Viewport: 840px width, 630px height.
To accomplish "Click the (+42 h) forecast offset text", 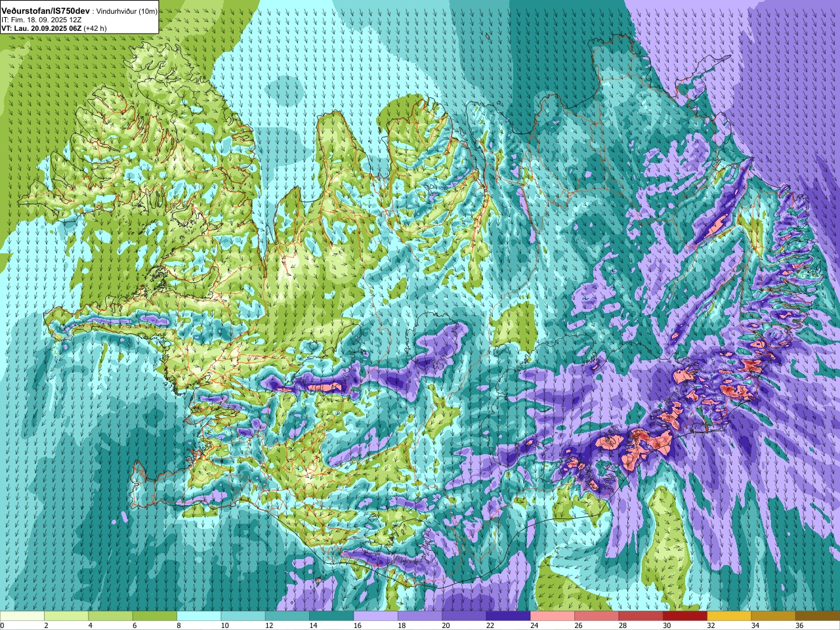I will point(95,28).
